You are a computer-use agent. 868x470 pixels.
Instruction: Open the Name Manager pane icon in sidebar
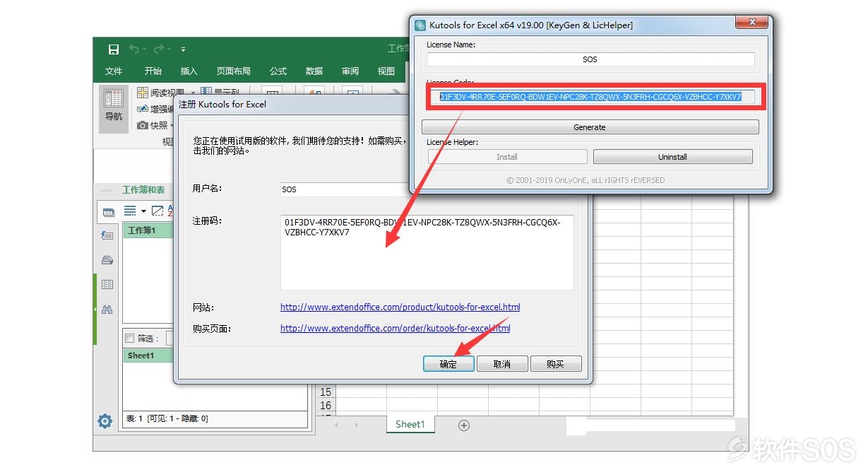click(x=107, y=260)
